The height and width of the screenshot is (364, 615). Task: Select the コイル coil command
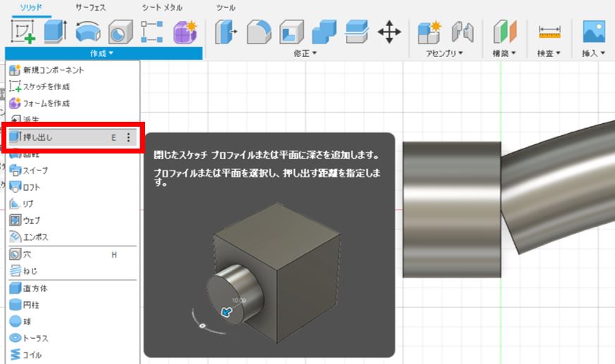(73, 355)
